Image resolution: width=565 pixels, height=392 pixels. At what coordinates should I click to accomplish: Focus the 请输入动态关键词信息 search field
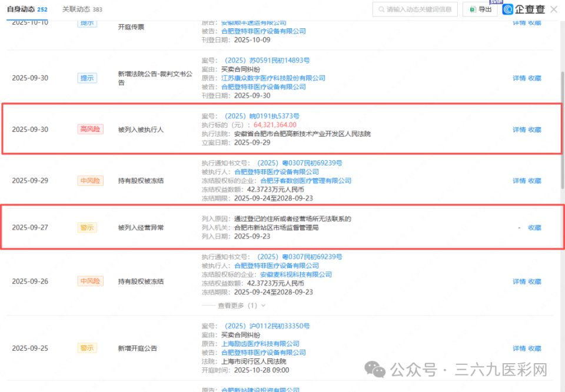click(415, 9)
